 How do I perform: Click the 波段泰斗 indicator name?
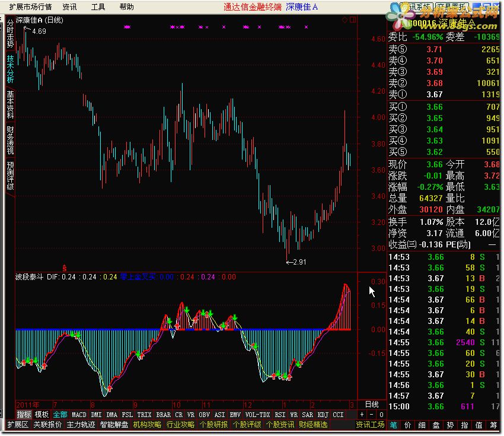pos(29,277)
